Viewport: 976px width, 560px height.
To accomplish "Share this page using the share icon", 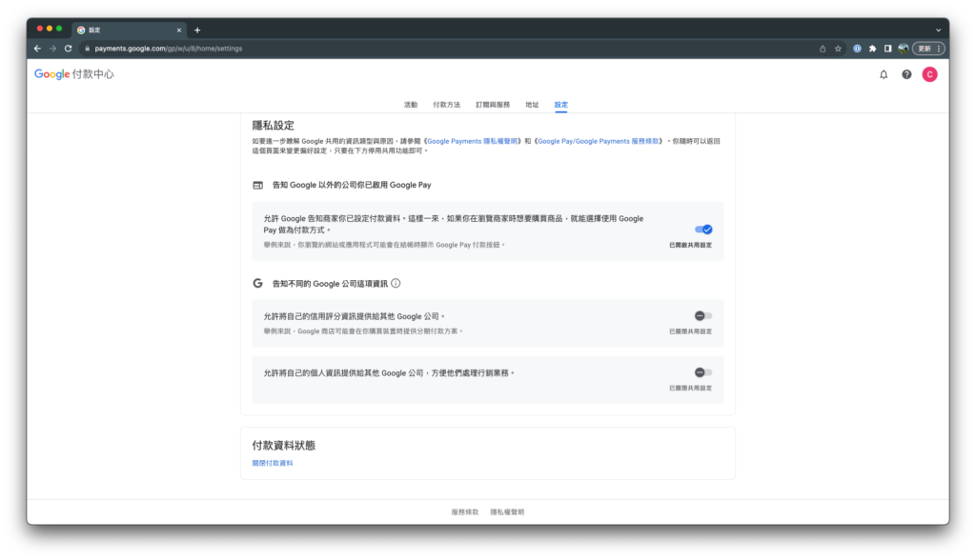I will tap(823, 49).
